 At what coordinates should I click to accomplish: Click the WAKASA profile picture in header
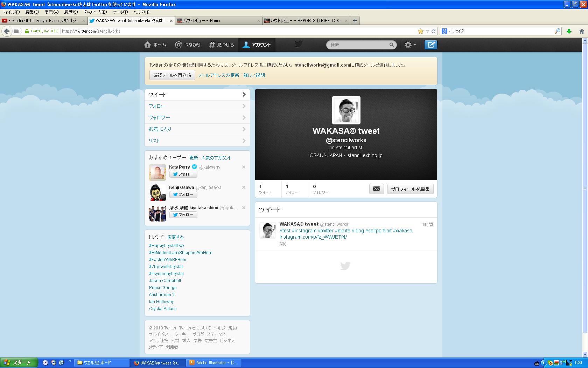coord(346,110)
